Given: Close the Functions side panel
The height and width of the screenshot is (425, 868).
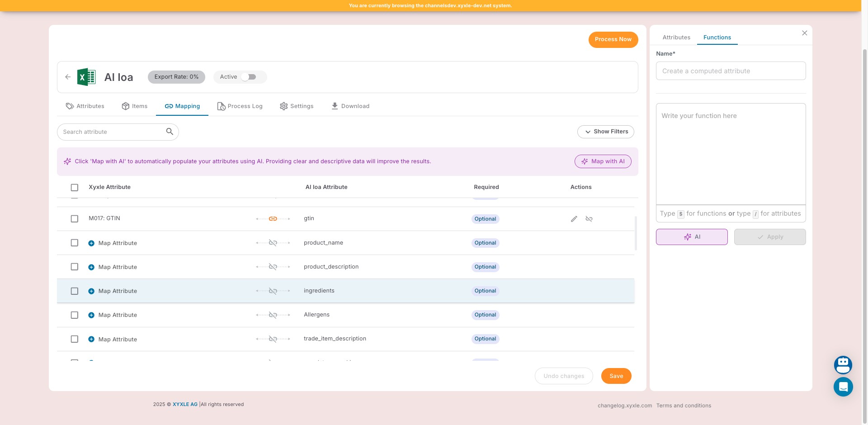Looking at the screenshot, I should coord(804,33).
